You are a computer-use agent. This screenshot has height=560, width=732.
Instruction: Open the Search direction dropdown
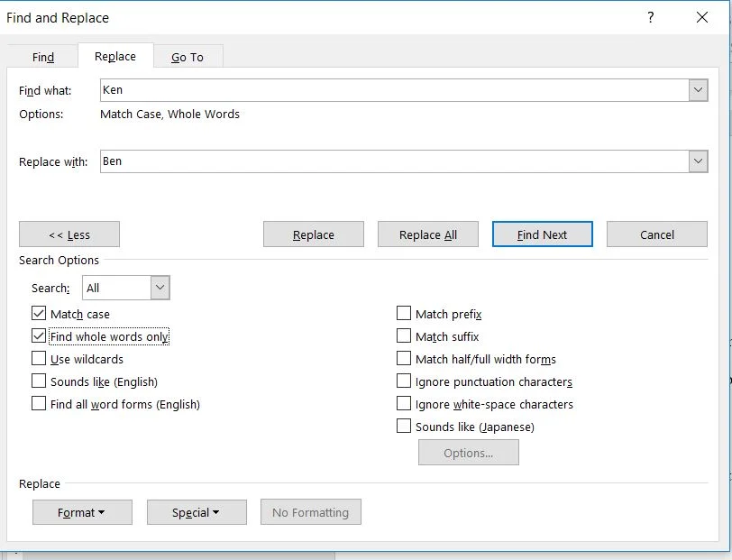click(x=160, y=288)
